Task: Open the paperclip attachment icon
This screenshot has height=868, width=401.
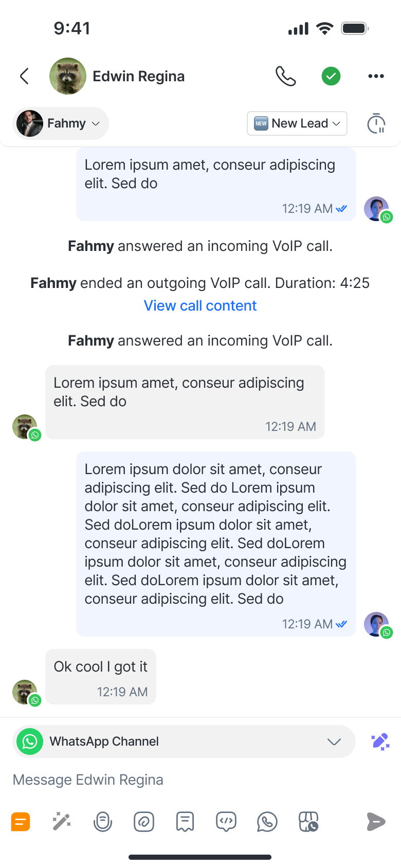Action: click(144, 822)
